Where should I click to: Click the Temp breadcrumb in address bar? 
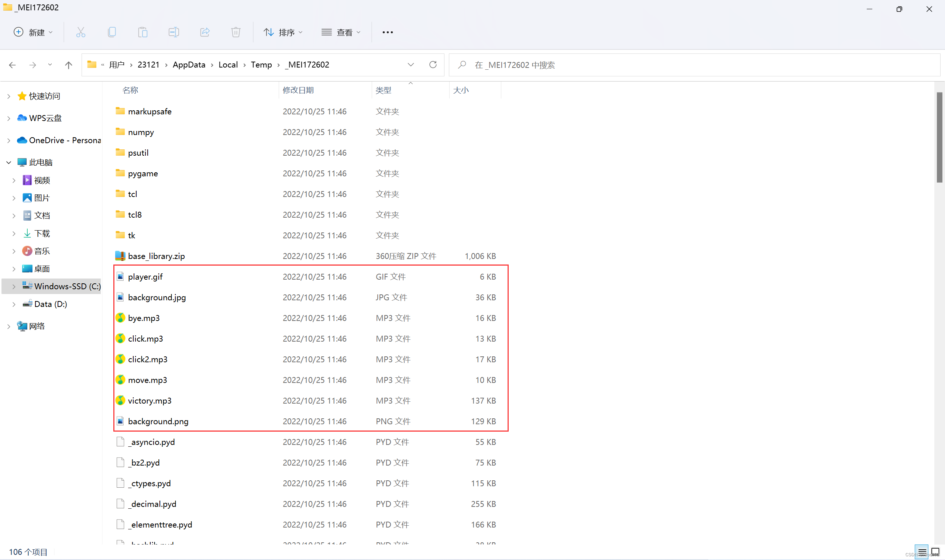(x=261, y=65)
